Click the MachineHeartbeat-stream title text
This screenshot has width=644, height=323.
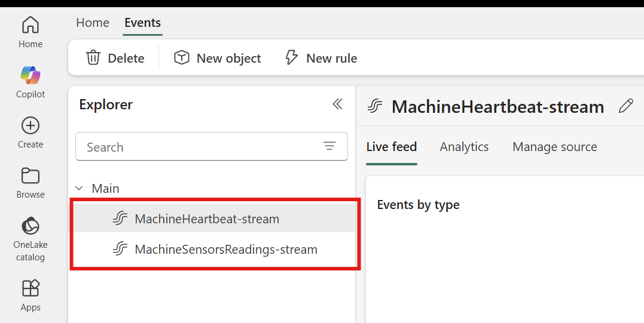pyautogui.click(x=498, y=107)
